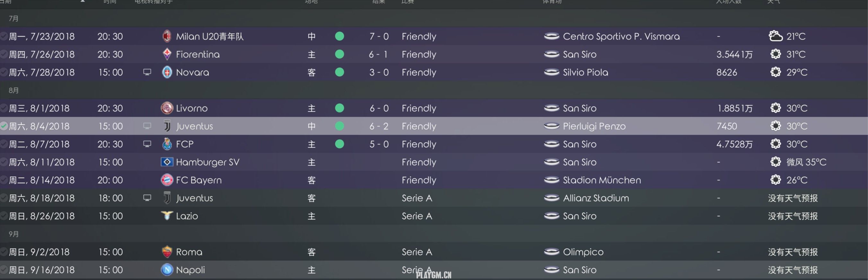Image resolution: width=868 pixels, height=280 pixels.
Task: Toggle the checkbox for 7/23/2018 Milan U20 match
Action: tap(4, 36)
